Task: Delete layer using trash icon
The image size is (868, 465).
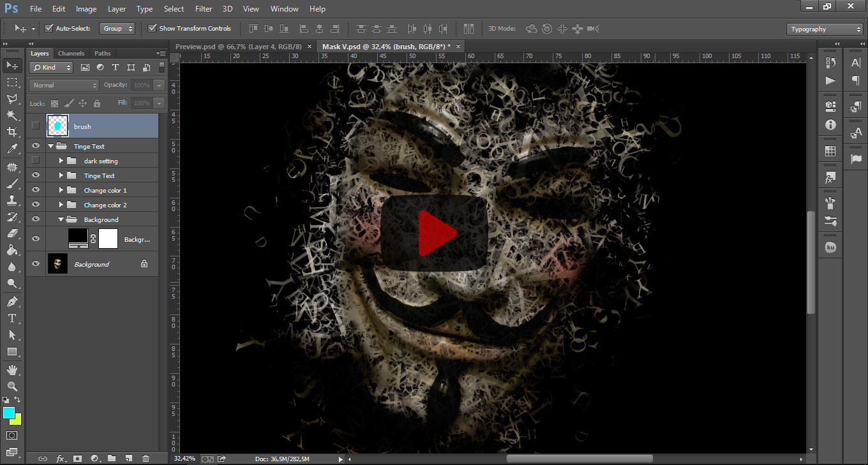Action: [146, 458]
